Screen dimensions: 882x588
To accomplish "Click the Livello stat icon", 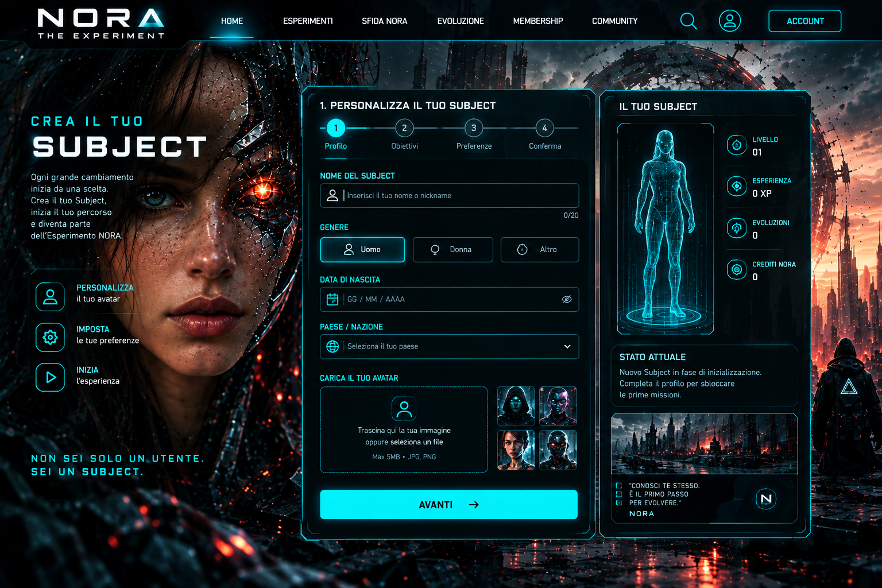I will point(737,145).
